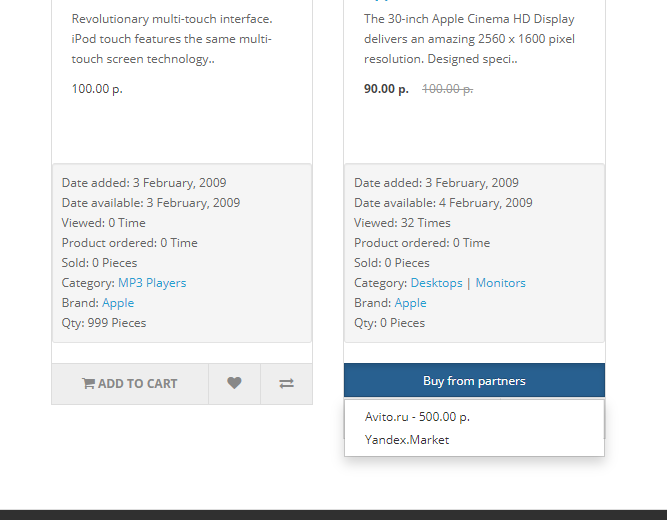The image size is (667, 520).
Task: Click the Date available: 4 February, 2009 line
Action: tap(443, 203)
